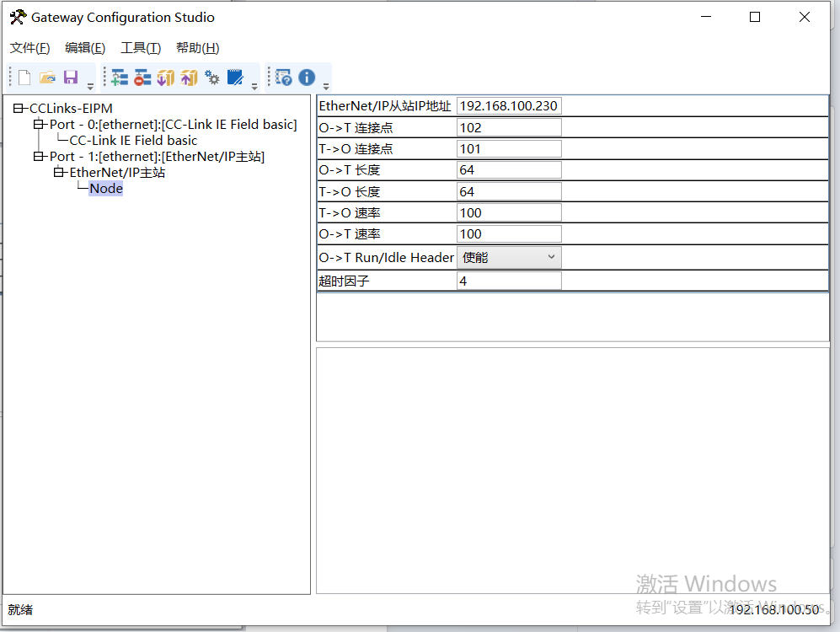
Task: Maximize the Gateway Configuration Studio window
Action: 755,17
